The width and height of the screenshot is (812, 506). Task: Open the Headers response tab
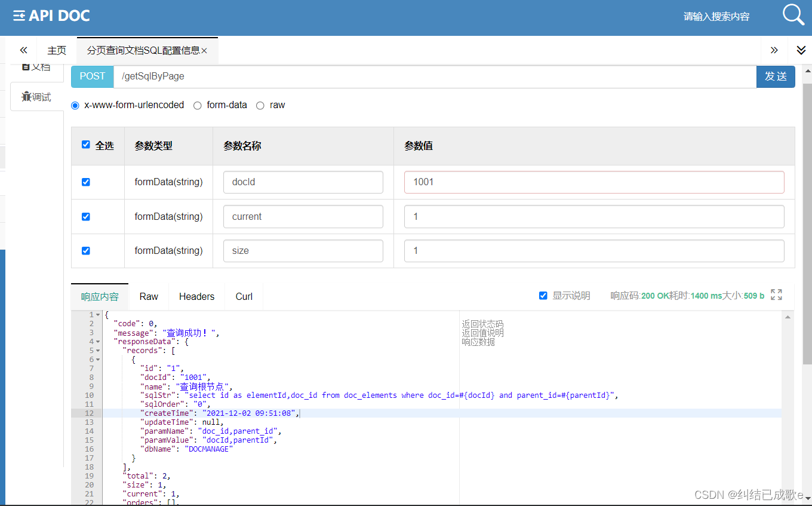pos(196,296)
